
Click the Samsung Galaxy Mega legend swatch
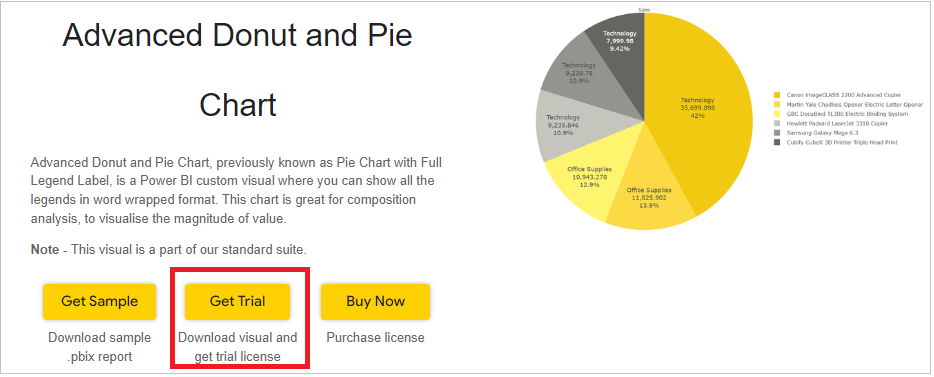tap(777, 133)
